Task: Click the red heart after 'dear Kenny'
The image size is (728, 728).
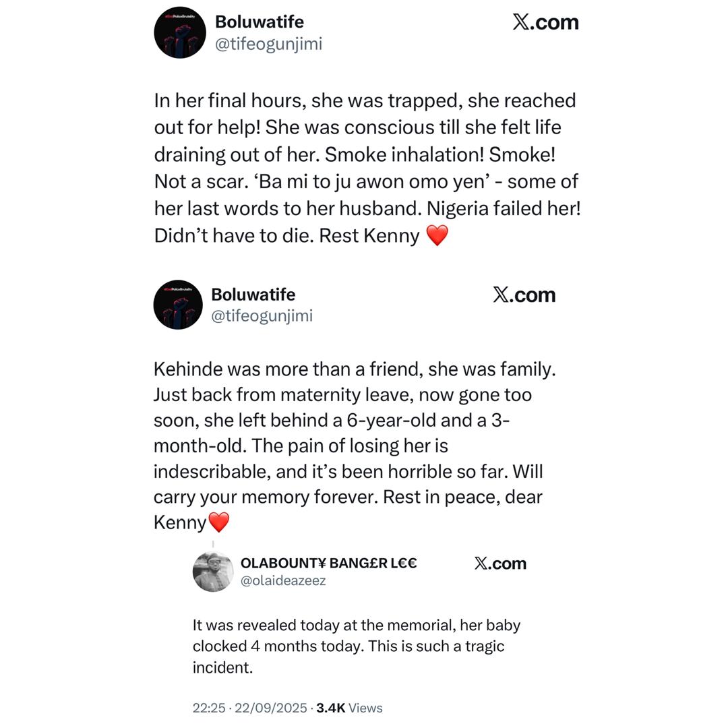Action: pos(218,522)
